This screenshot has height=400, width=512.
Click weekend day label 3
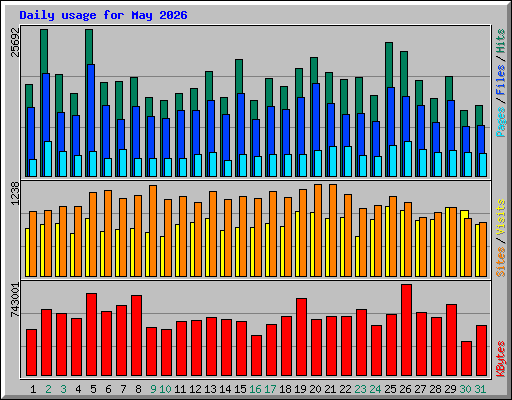point(63,389)
